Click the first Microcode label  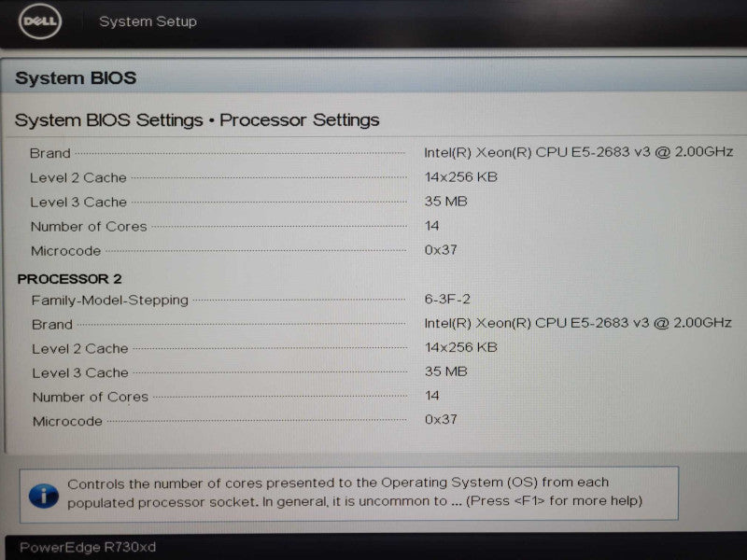coord(65,251)
